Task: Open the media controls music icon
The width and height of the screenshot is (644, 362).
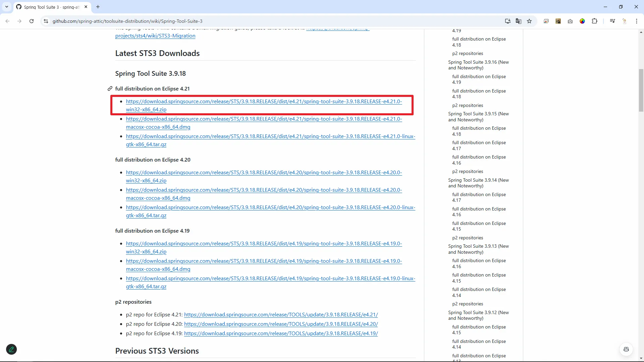Action: click(x=612, y=21)
